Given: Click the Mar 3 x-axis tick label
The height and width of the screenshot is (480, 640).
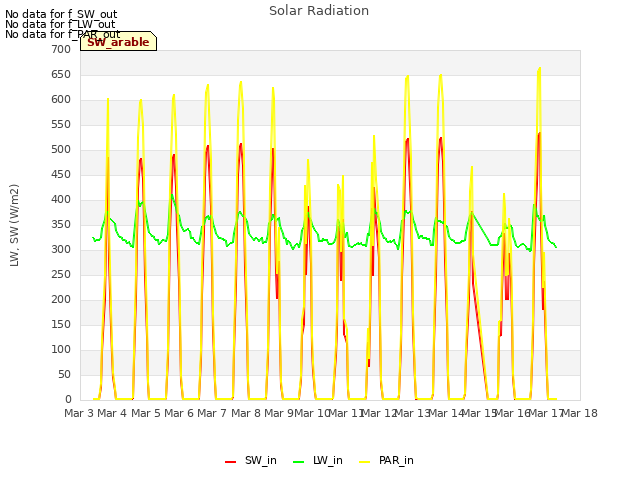Looking at the screenshot, I should [79, 413].
